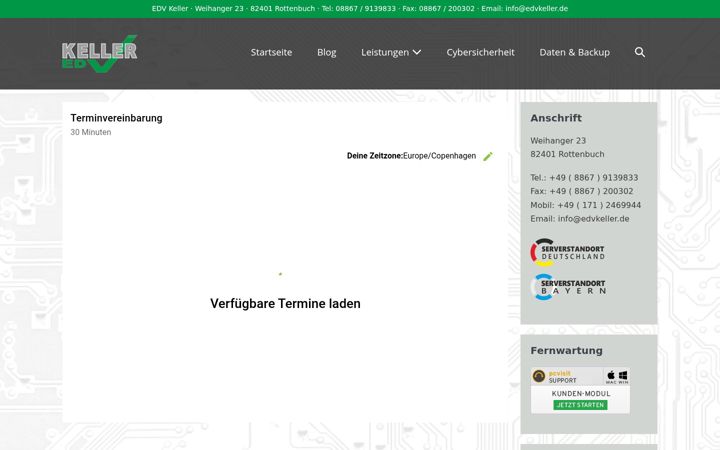Click the Terminvereinbarung heading
Image resolution: width=720 pixels, height=450 pixels.
[x=116, y=118]
